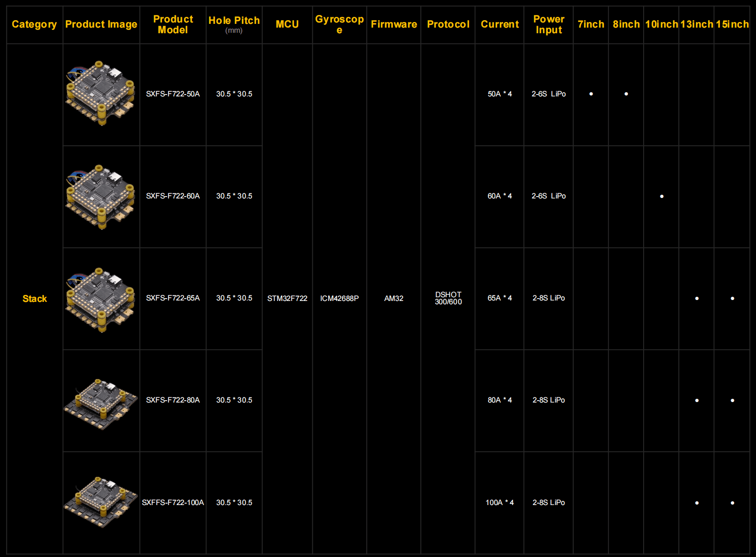Select the ICM42688P gyroscope cell
The height and width of the screenshot is (557, 756).
pyautogui.click(x=339, y=299)
